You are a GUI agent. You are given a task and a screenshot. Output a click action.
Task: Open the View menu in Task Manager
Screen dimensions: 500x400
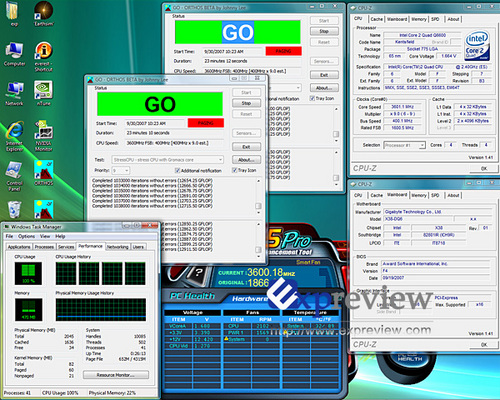[45, 236]
